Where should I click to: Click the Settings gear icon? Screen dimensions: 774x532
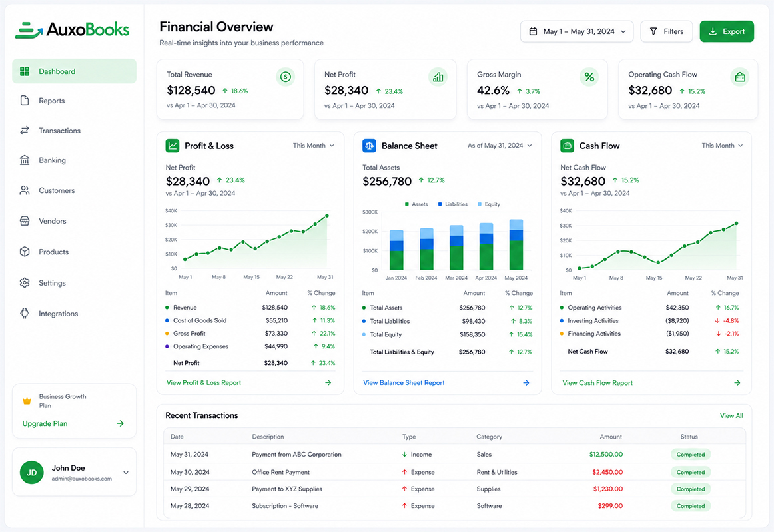[25, 283]
